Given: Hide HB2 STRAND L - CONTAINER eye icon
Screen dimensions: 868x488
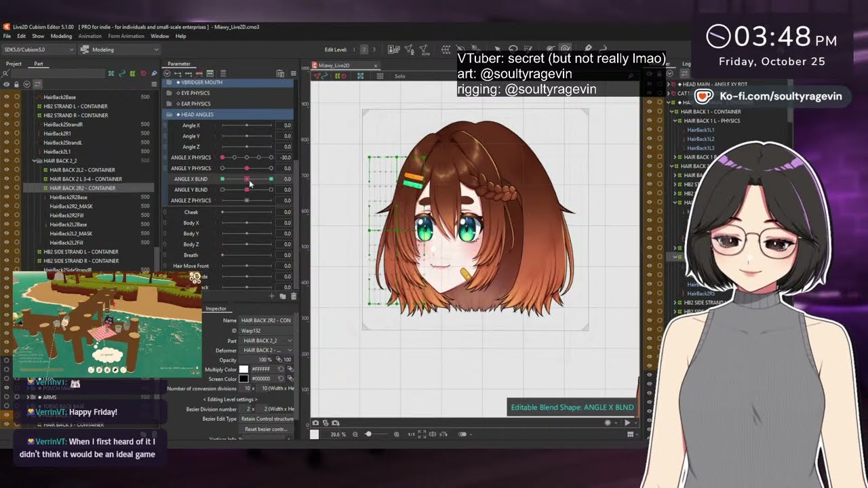Looking at the screenshot, I should coord(7,106).
